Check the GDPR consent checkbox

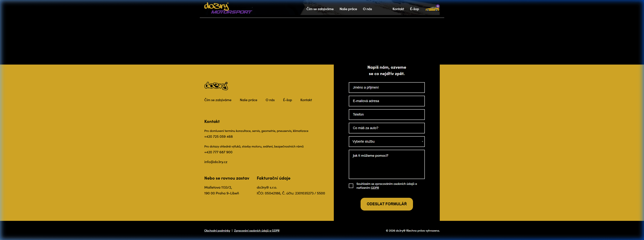[351, 186]
